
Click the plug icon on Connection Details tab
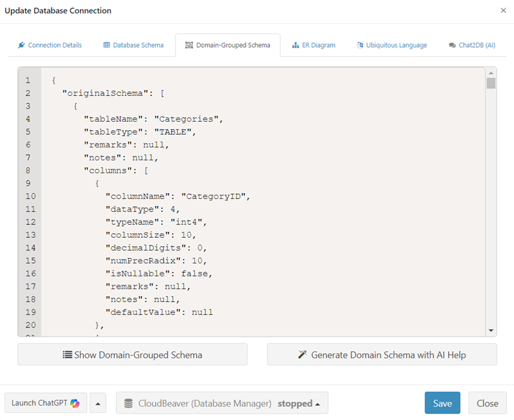(21, 46)
